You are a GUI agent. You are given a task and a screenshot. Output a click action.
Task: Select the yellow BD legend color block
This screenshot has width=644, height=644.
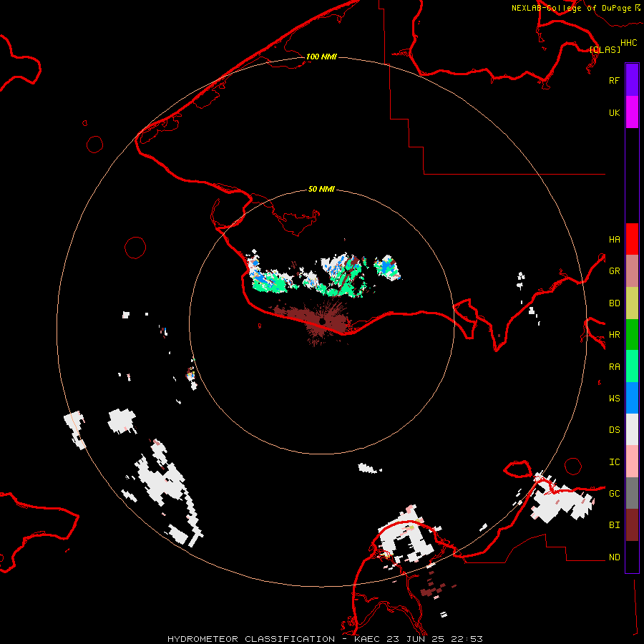click(632, 303)
